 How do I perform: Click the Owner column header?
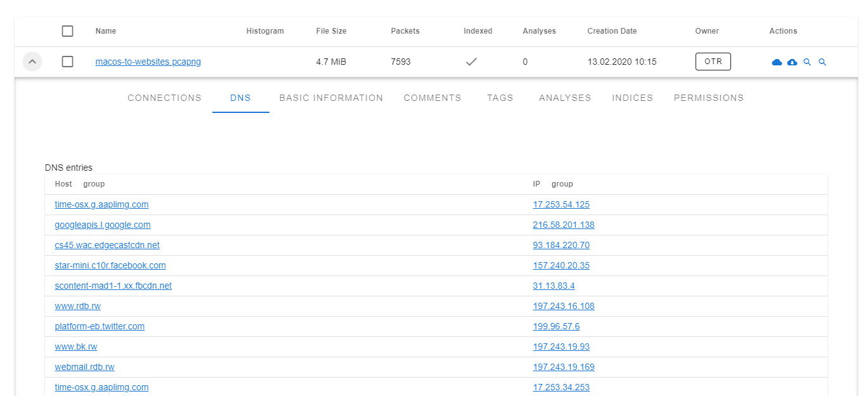pos(708,31)
